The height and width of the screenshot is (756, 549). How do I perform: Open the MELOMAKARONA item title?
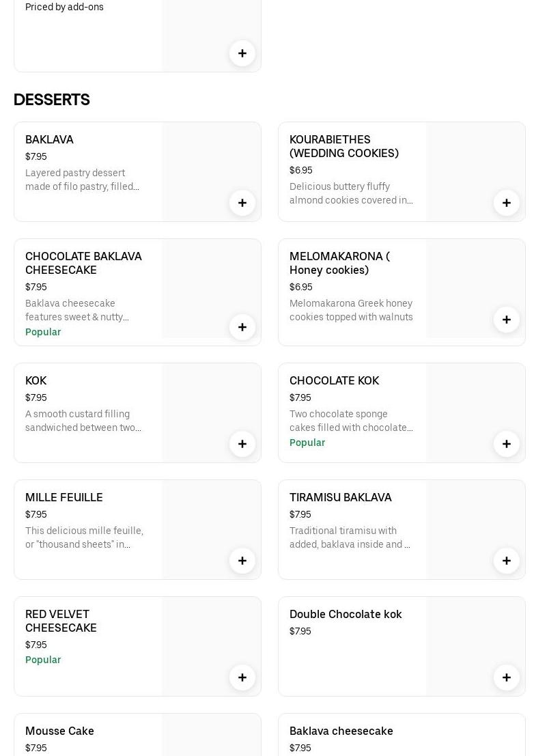pos(339,263)
